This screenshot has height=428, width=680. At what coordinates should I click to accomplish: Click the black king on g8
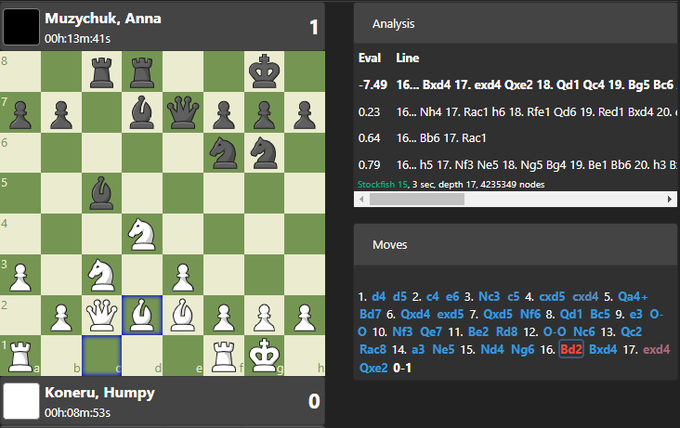click(263, 71)
